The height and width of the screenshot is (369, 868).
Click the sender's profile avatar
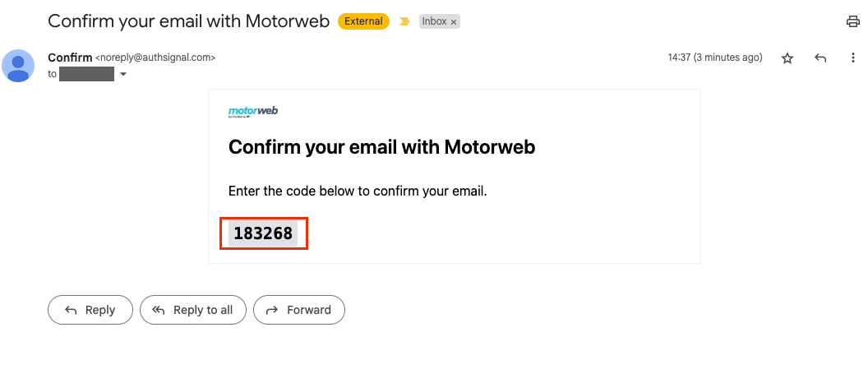pyautogui.click(x=18, y=66)
